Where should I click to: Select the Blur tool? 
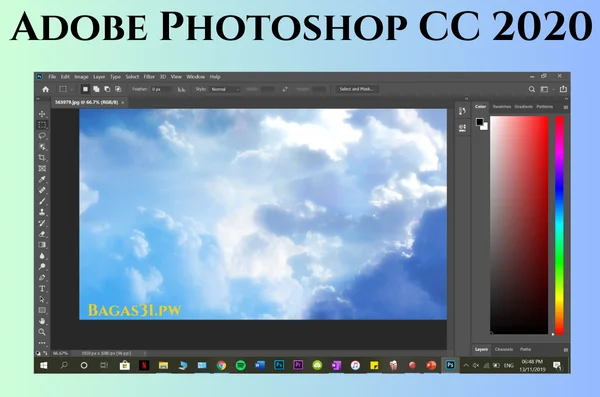(42, 256)
